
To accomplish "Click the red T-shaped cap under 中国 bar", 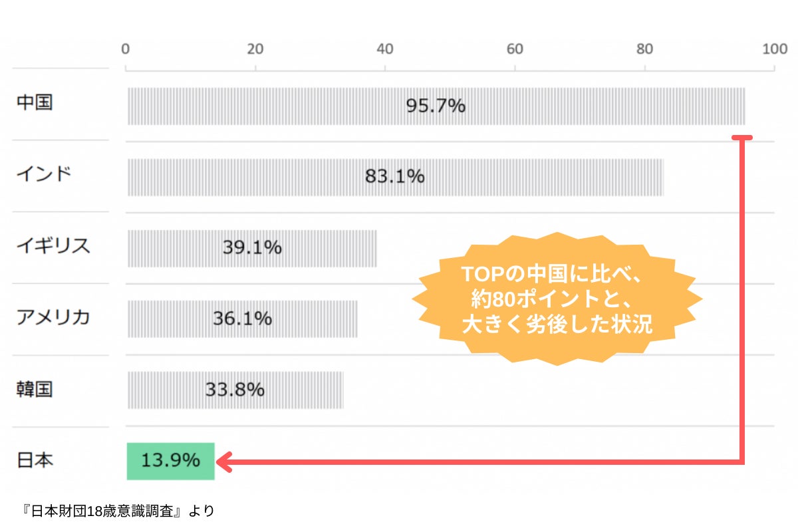I will coord(741,138).
